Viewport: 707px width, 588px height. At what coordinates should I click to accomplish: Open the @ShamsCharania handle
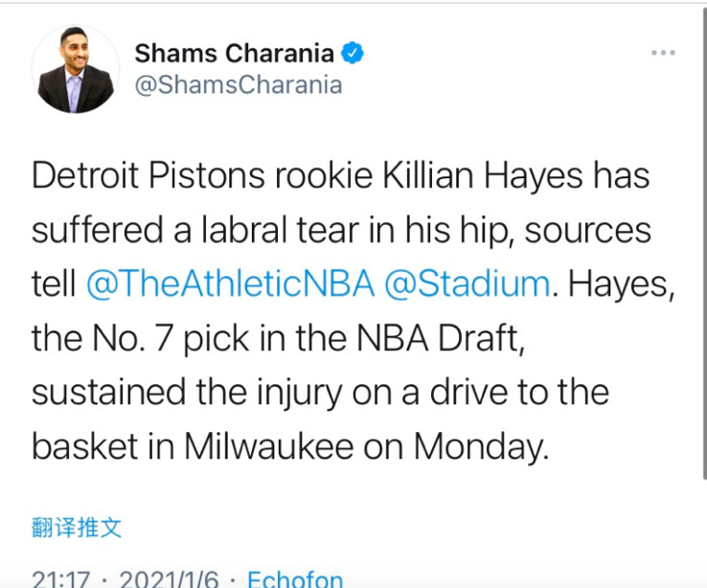[239, 84]
